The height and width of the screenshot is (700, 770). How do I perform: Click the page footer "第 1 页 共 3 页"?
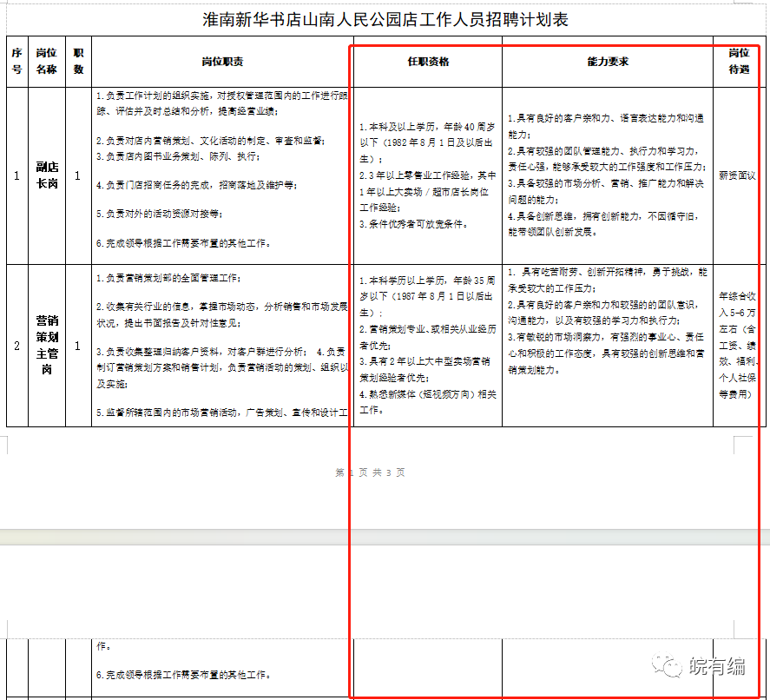371,472
